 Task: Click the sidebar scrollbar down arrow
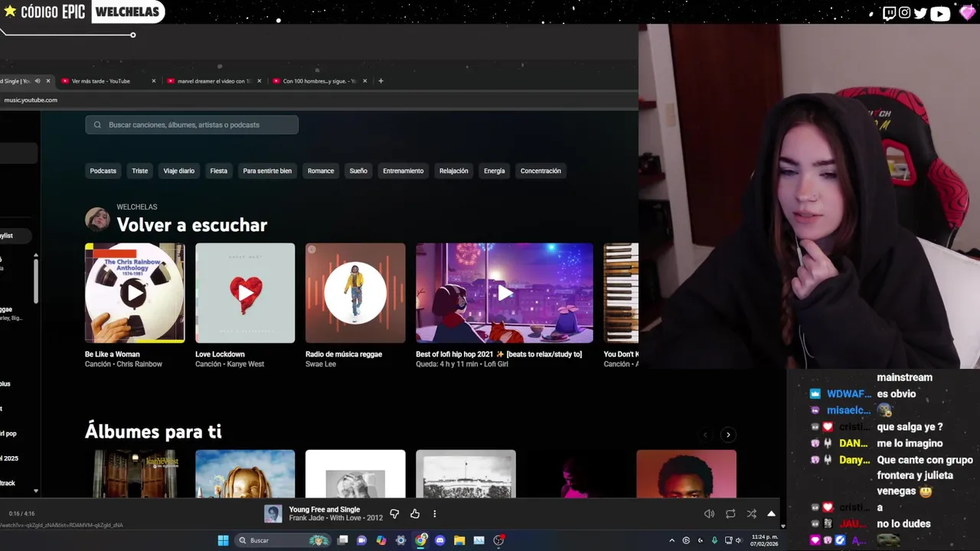coord(35,491)
